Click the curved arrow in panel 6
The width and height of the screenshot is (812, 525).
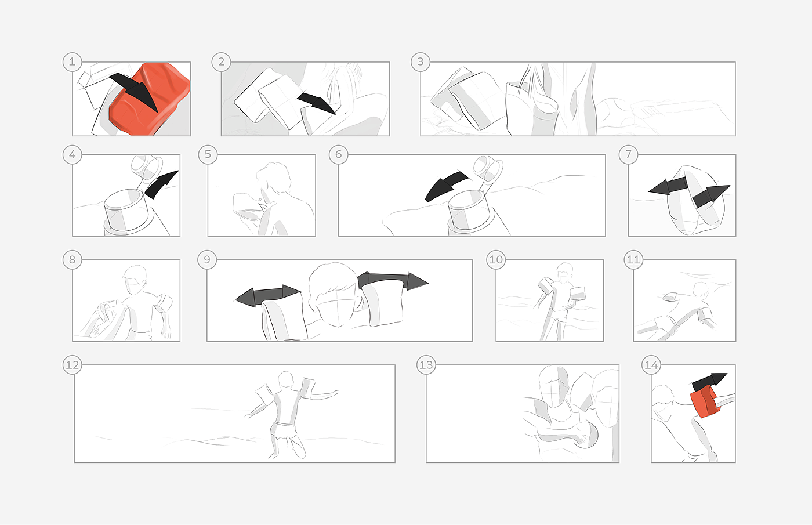pyautogui.click(x=446, y=186)
